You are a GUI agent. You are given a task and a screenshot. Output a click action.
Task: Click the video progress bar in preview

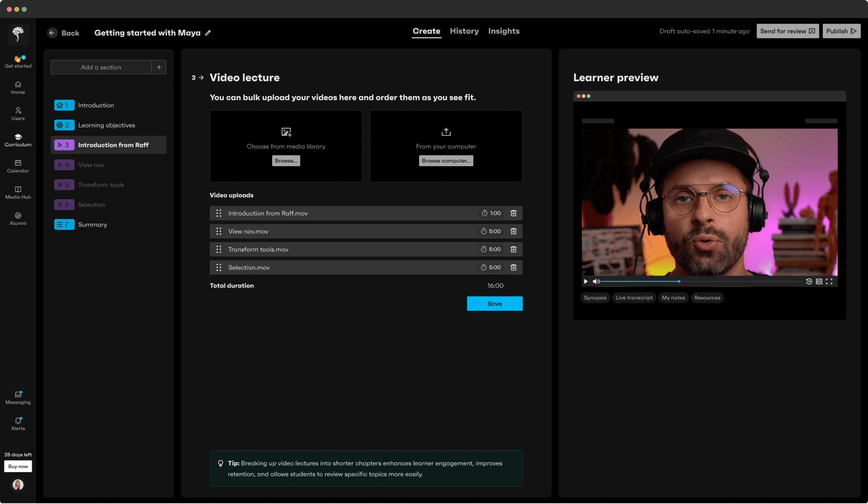click(x=701, y=281)
